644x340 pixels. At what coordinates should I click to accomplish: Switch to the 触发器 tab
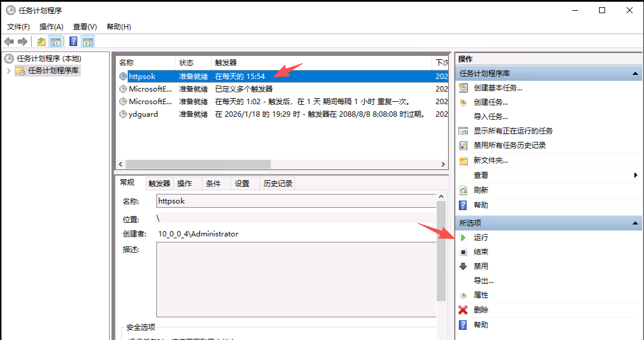[159, 183]
